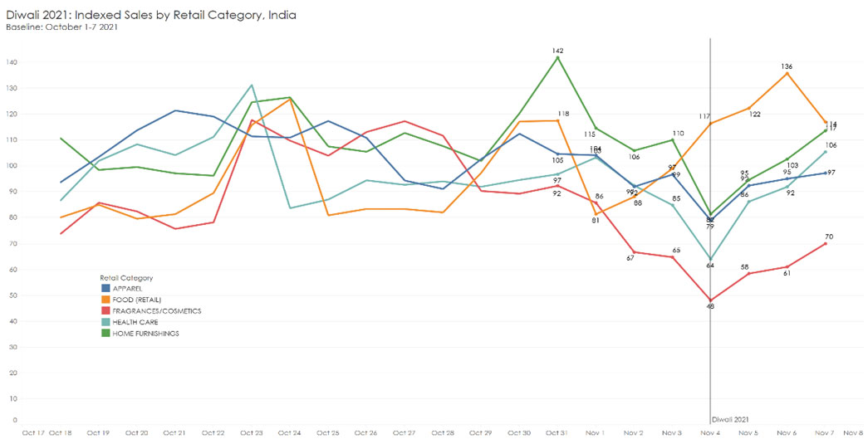Select the FRAGRANCES/COSMETICS legend label

tap(150, 311)
